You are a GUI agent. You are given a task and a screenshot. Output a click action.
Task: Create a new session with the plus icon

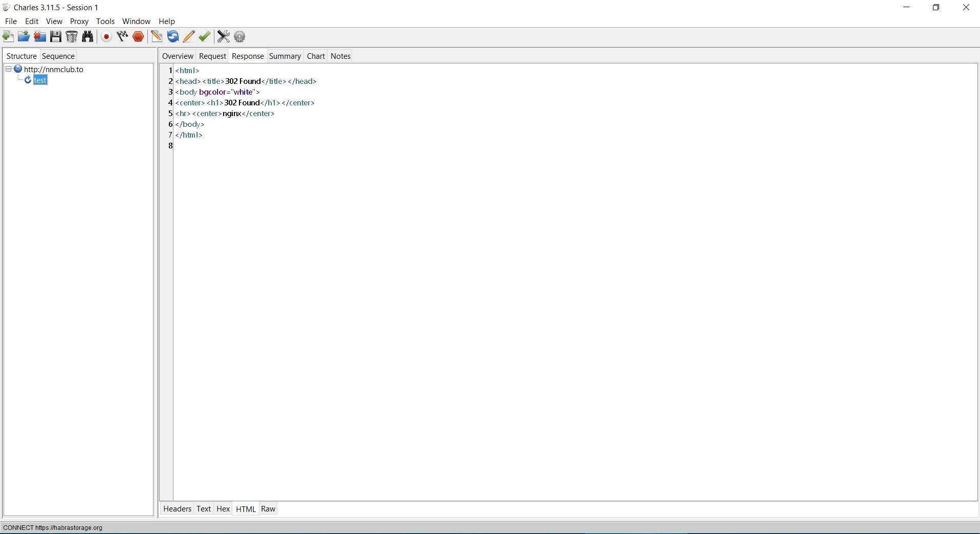(8, 36)
